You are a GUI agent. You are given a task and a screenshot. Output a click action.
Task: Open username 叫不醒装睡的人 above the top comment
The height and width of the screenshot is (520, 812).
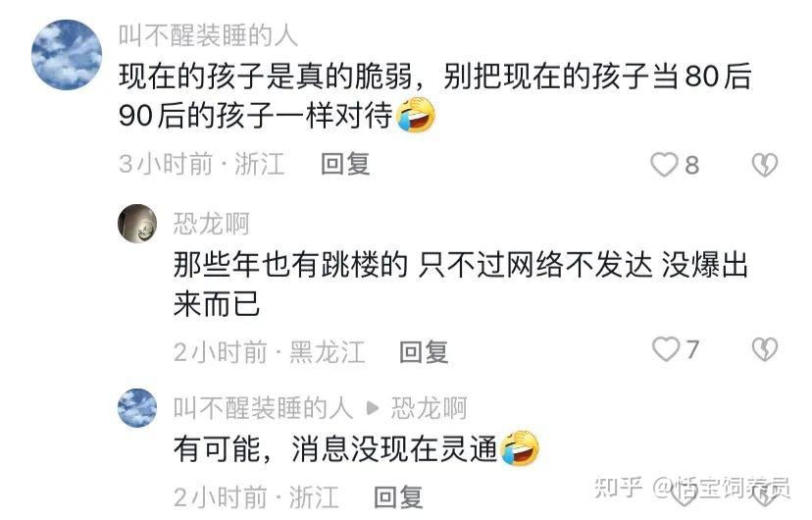pyautogui.click(x=208, y=35)
